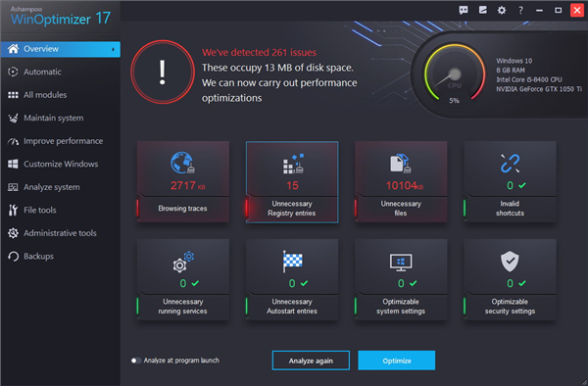Click the Administrative tools gear icon
Screen dimensions: 588x386
(x=13, y=233)
